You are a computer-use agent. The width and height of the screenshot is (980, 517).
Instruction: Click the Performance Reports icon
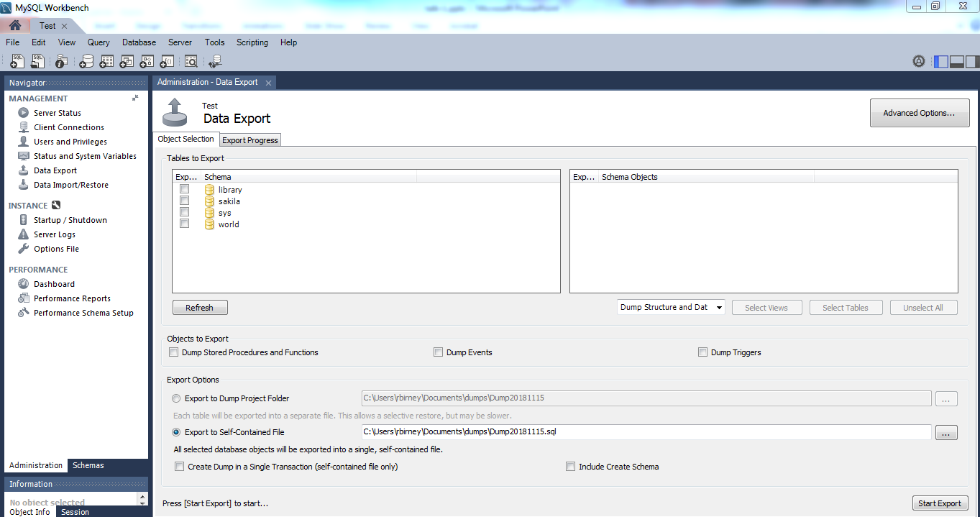24,298
